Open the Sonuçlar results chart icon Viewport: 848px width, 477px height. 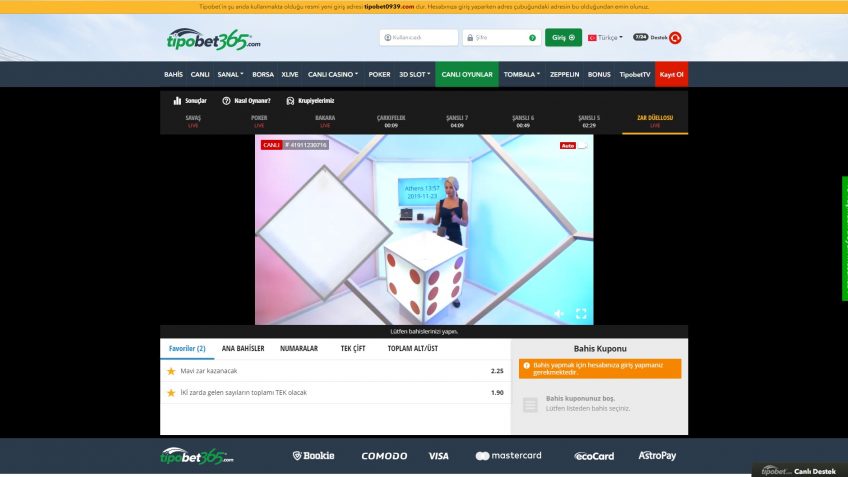click(x=177, y=101)
